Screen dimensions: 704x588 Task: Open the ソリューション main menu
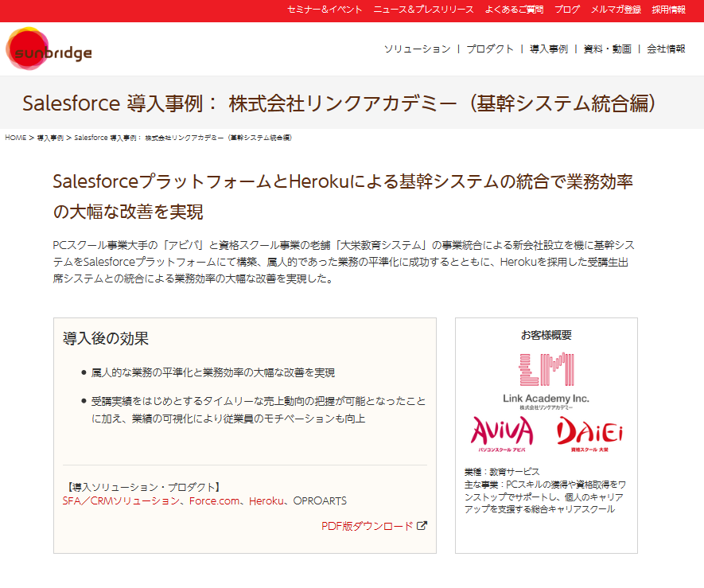pyautogui.click(x=417, y=49)
